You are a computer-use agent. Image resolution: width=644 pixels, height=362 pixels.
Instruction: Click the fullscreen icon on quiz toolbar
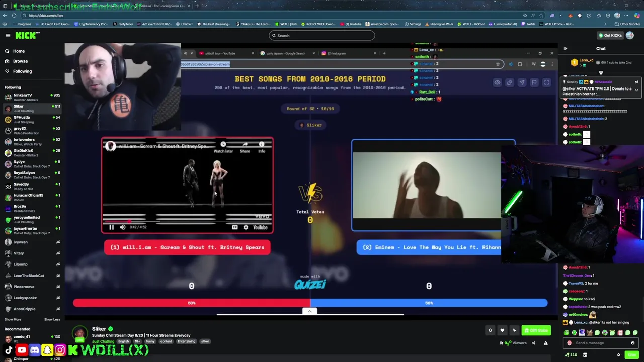[x=546, y=82]
